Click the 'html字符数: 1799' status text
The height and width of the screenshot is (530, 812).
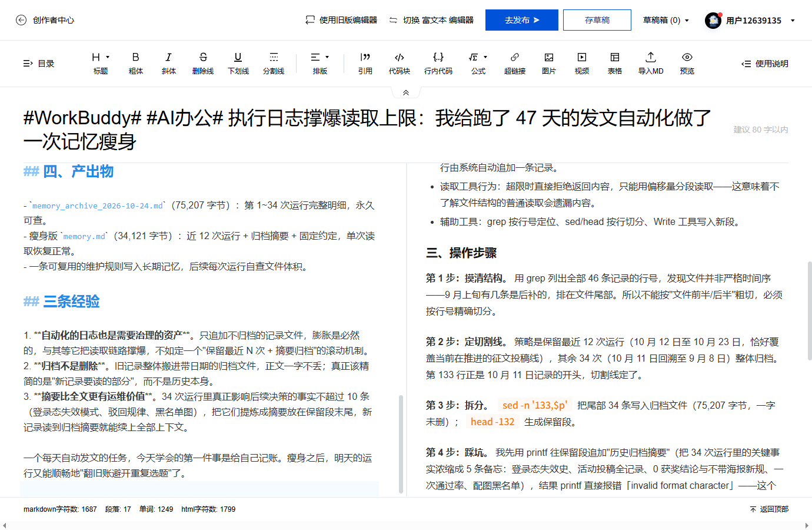208,509
